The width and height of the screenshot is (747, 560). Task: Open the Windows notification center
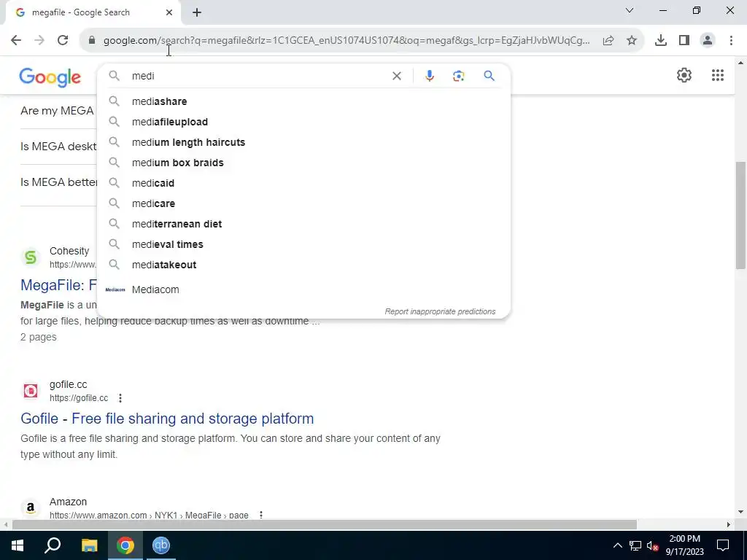point(723,545)
